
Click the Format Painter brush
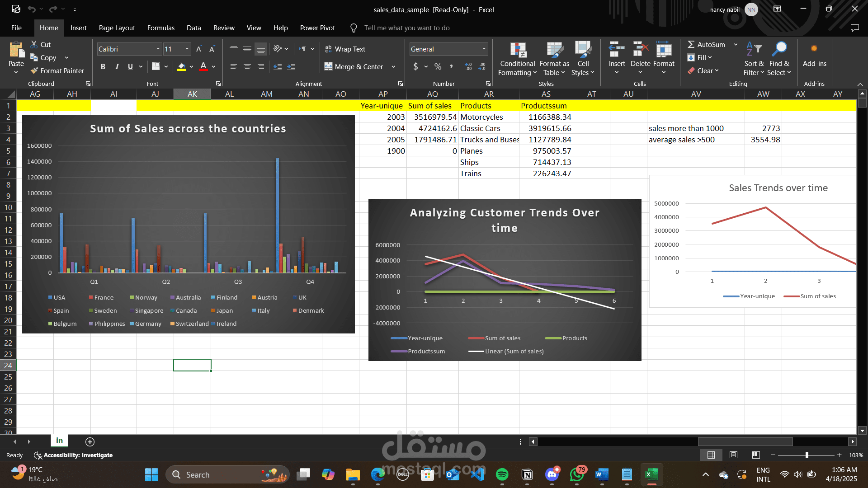tap(34, 70)
